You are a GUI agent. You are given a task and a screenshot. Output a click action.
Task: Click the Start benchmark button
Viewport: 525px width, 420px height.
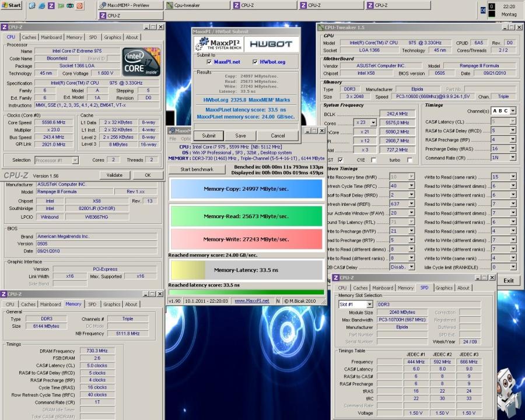click(197, 169)
